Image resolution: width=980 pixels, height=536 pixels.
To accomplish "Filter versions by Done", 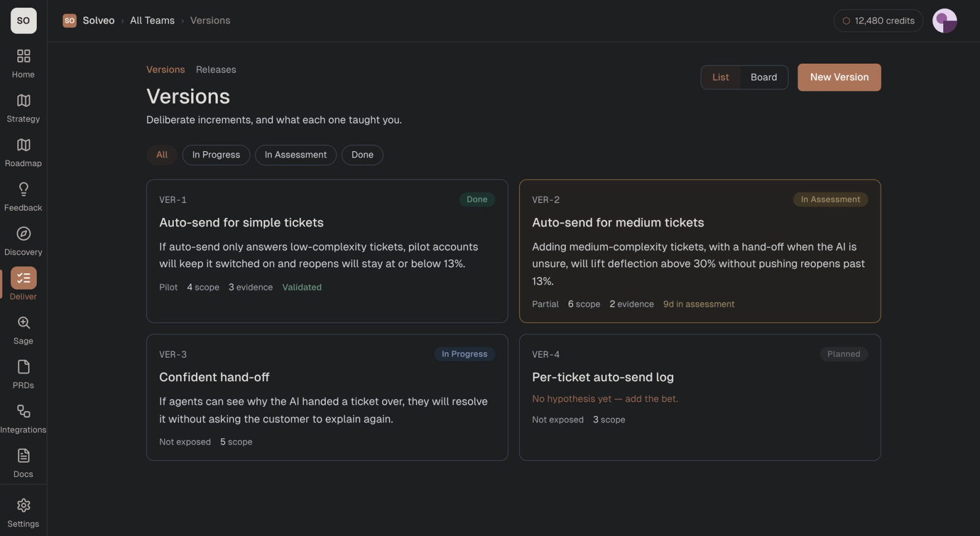I will pos(363,155).
